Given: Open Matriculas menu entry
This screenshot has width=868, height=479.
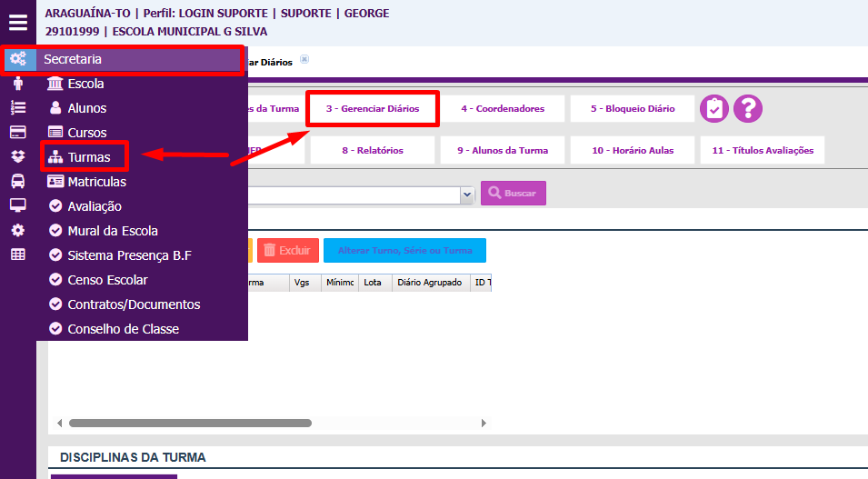Looking at the screenshot, I should point(96,182).
